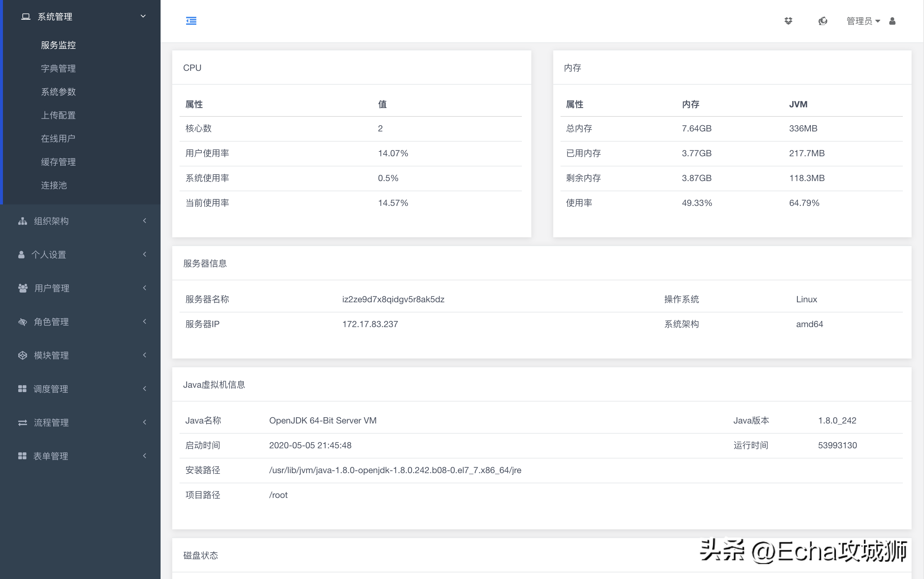Expand 用户管理 chevron
This screenshot has height=579, width=924.
click(145, 288)
